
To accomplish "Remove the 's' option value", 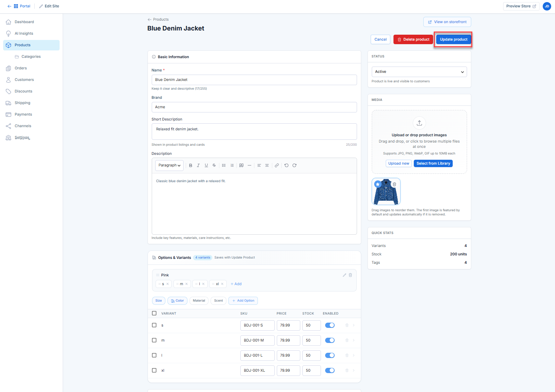I will coord(168,284).
